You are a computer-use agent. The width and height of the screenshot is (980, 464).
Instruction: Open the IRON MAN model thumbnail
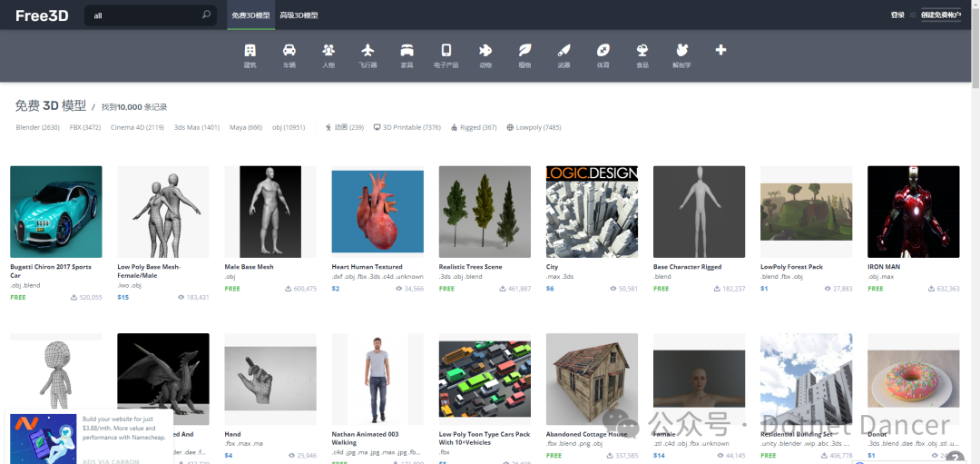click(x=914, y=212)
